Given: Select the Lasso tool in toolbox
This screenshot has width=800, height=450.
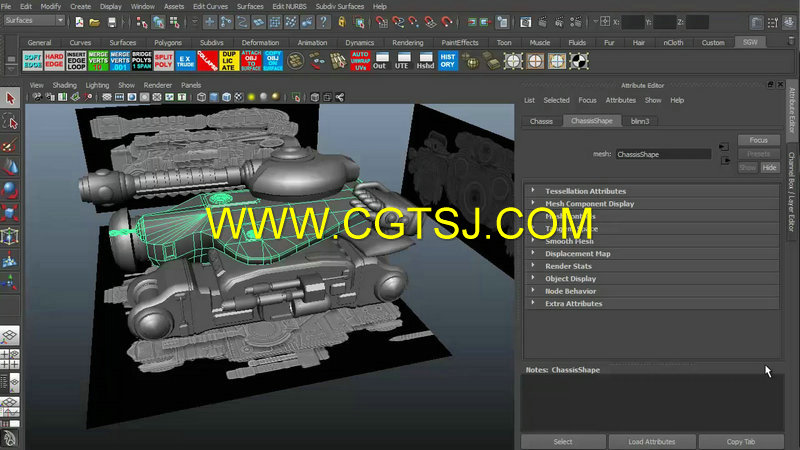Looking at the screenshot, I should coord(10,121).
